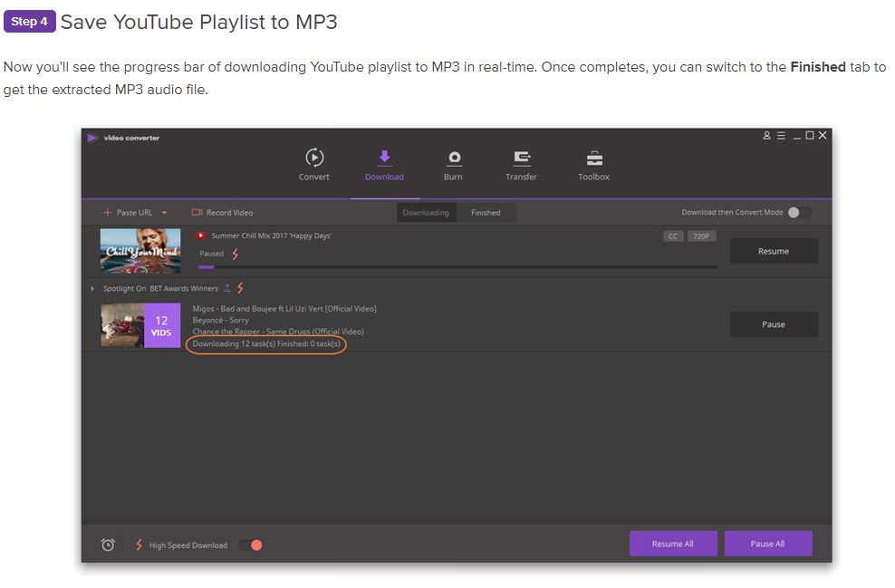The image size is (895, 588).
Task: Toggle CC subtitles on the Summer Chill Mix
Action: (672, 236)
